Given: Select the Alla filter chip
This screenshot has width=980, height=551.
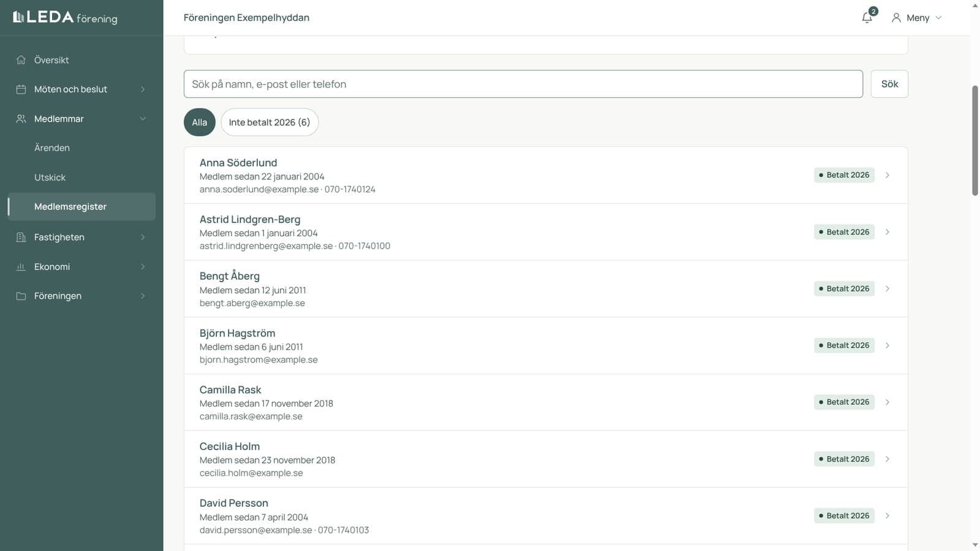Looking at the screenshot, I should click(200, 122).
